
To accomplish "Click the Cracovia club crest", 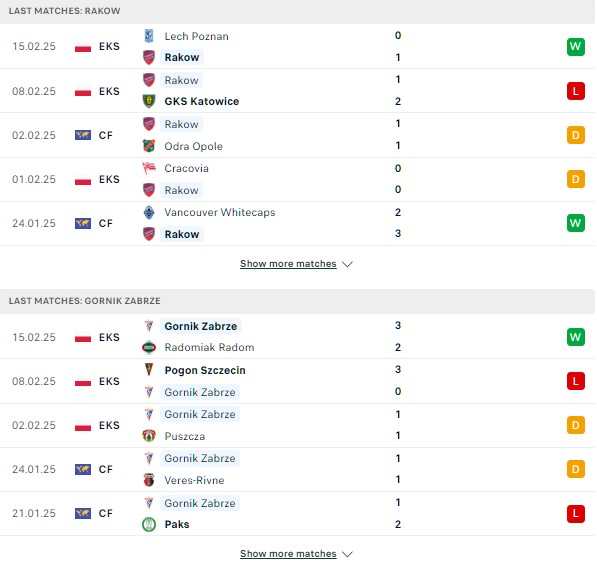I will 149,168.
